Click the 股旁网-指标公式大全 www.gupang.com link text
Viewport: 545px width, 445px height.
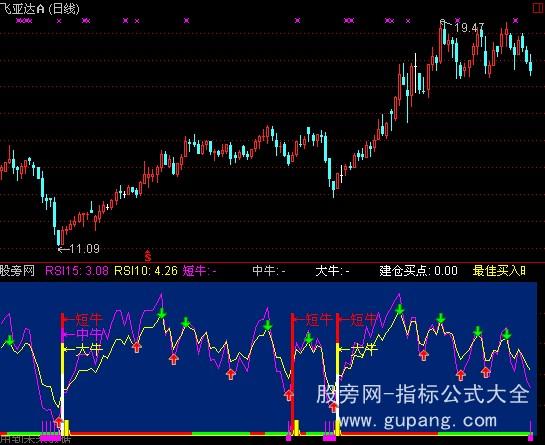pos(422,407)
